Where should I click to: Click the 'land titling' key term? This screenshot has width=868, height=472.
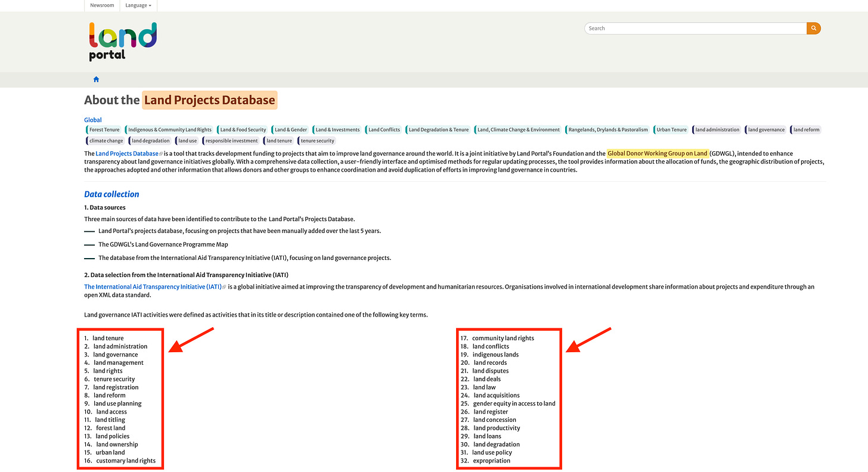[x=110, y=420]
